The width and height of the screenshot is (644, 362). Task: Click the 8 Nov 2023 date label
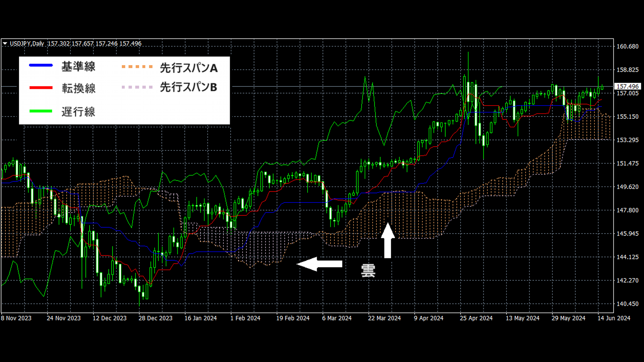(16, 318)
